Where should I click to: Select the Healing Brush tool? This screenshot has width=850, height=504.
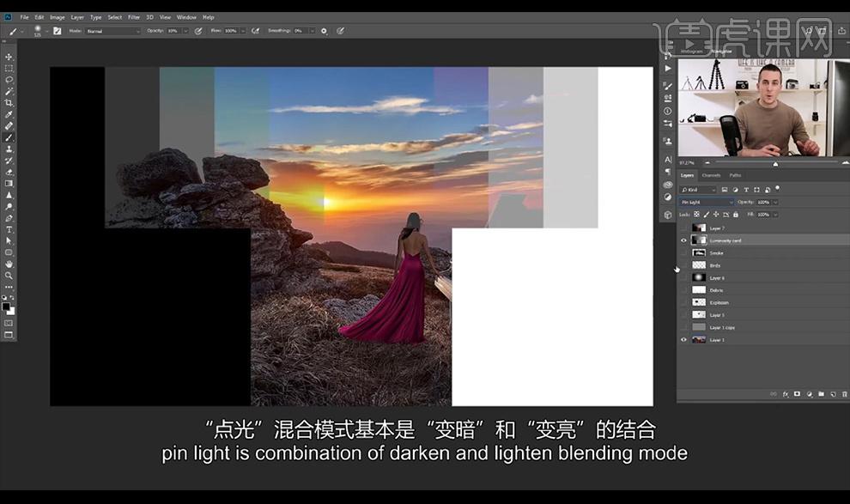pyautogui.click(x=9, y=125)
